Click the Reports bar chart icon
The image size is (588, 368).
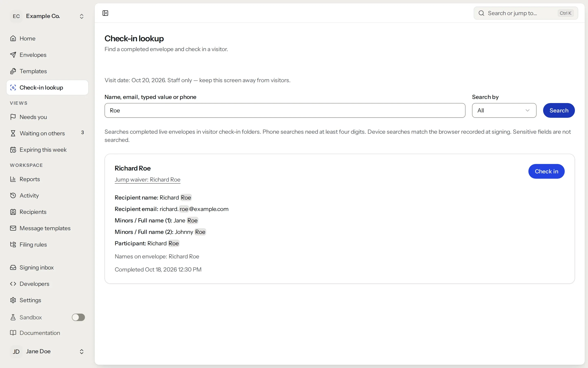tap(13, 179)
